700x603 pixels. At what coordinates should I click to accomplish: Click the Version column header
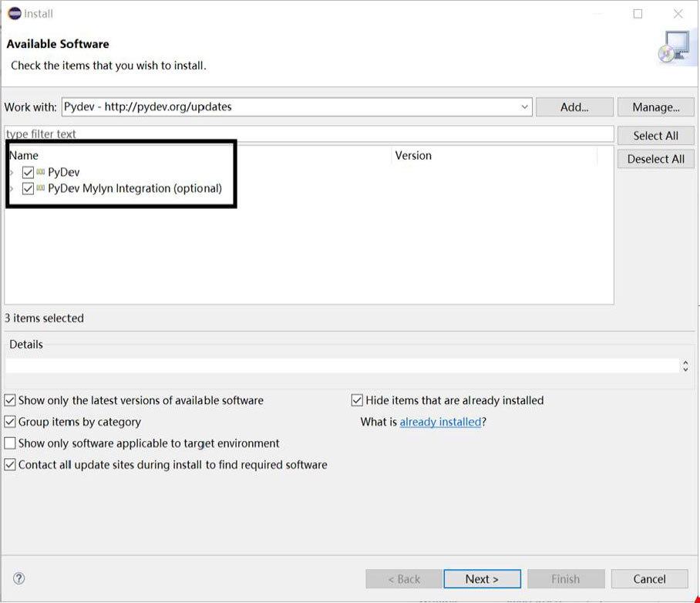(x=495, y=156)
